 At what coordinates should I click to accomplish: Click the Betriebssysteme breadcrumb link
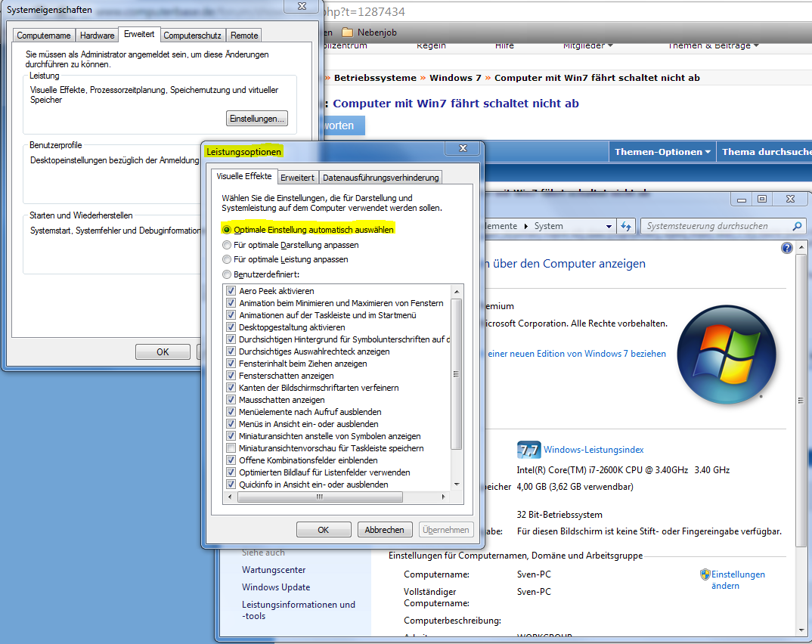[x=375, y=78]
